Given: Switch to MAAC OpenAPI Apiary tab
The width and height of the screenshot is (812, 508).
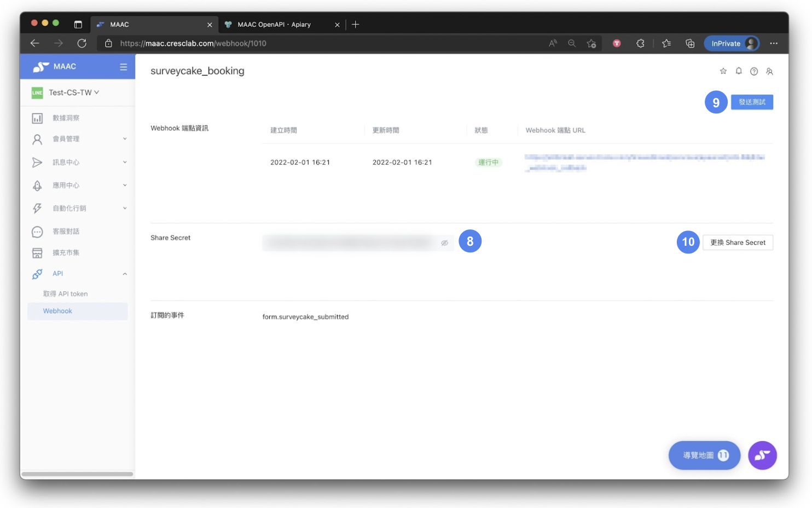Looking at the screenshot, I should 282,25.
